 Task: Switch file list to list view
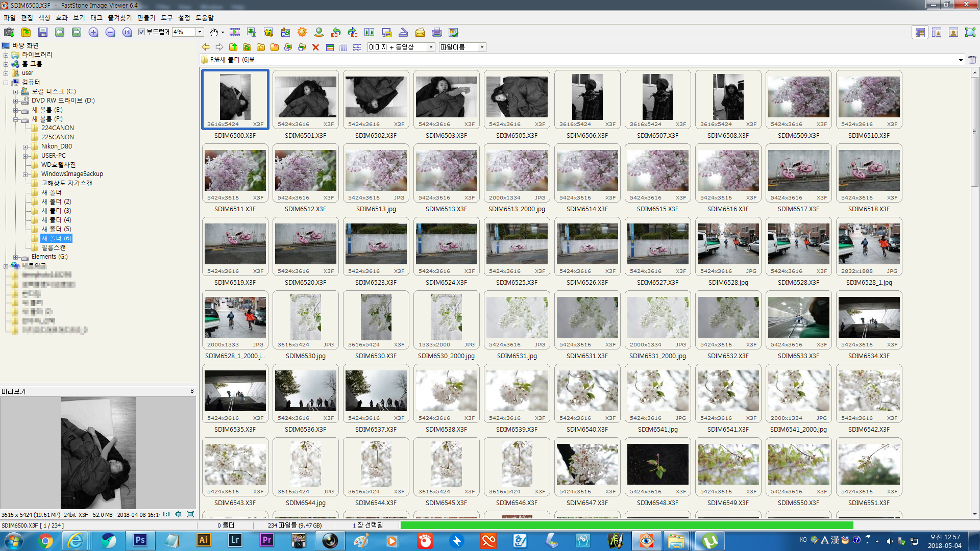(357, 47)
